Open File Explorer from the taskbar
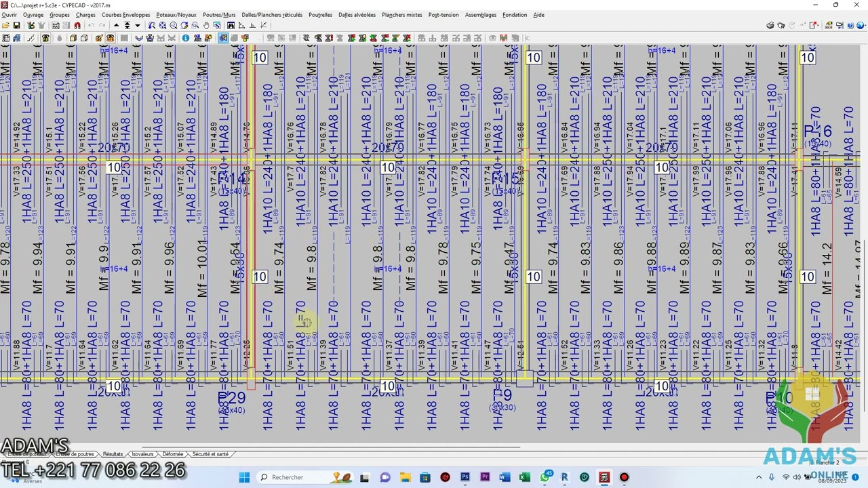The image size is (868, 488). point(405,477)
